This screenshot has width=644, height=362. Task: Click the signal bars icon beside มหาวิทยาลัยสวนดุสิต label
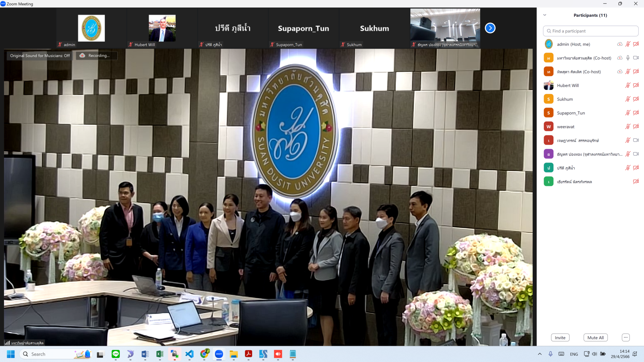[x=7, y=343]
